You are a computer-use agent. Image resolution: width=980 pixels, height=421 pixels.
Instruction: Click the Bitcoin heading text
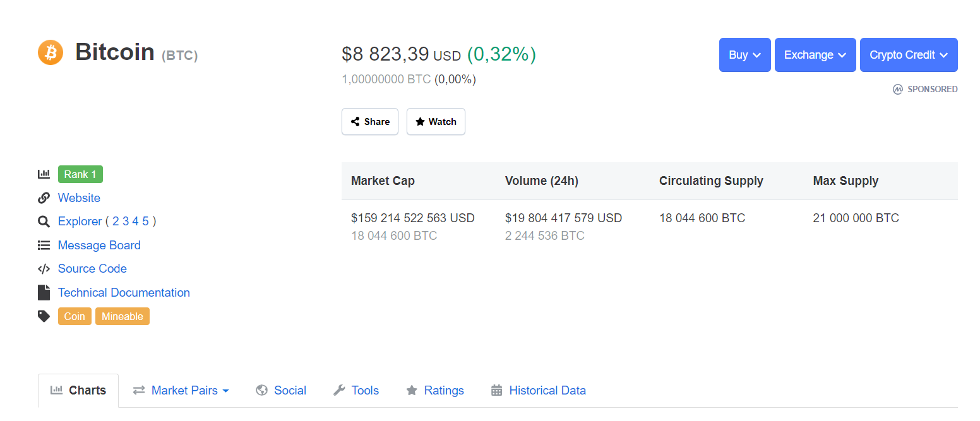point(115,52)
